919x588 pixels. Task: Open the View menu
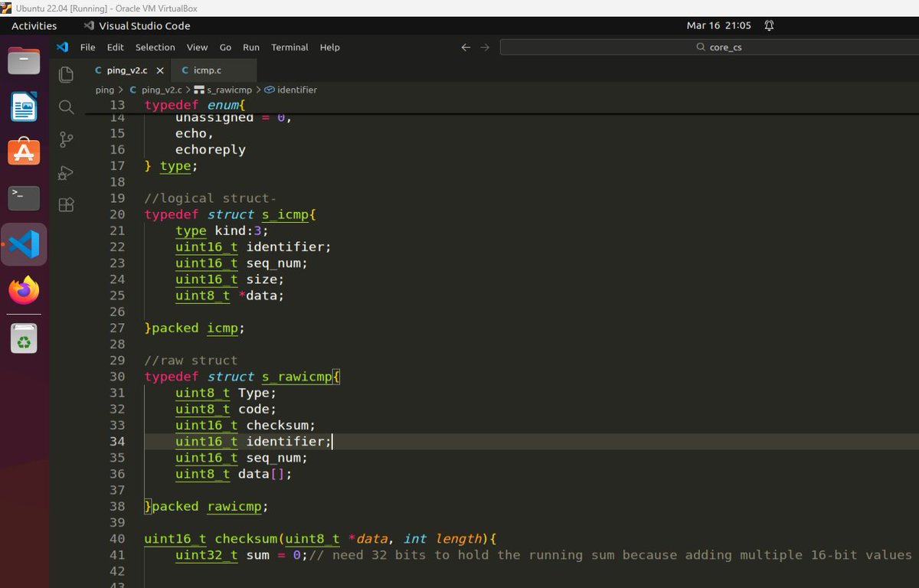pos(197,47)
